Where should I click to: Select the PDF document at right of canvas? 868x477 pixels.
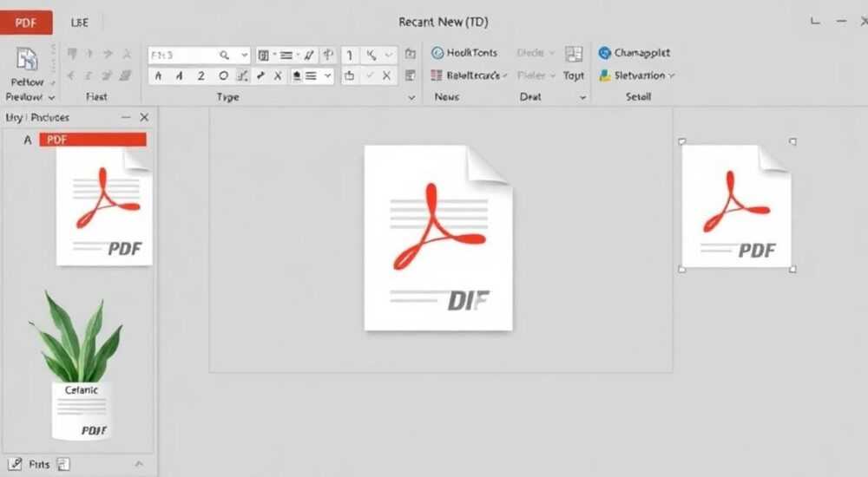[737, 206]
